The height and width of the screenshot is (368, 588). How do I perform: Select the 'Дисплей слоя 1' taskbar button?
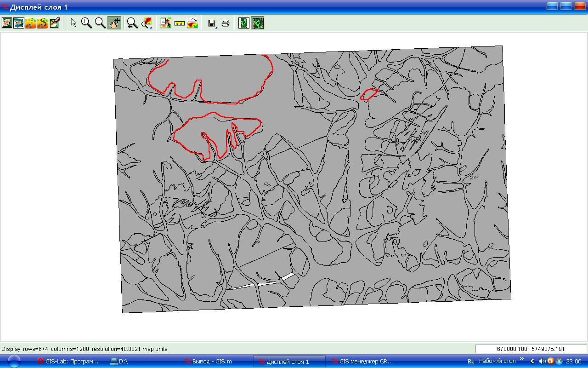coord(289,362)
